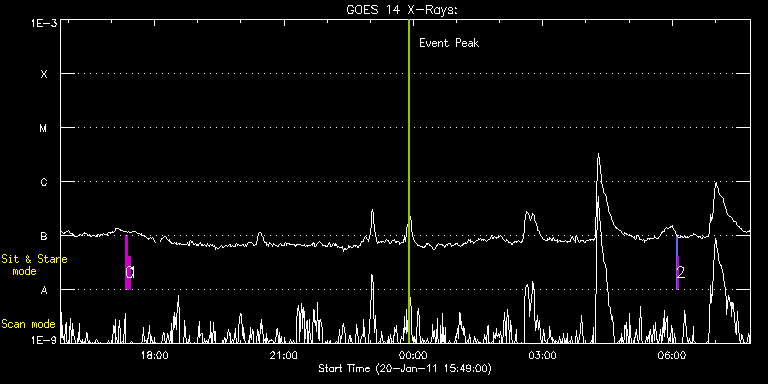This screenshot has height=384, width=768.
Task: Click the X class flux level label
Action: pyautogui.click(x=44, y=74)
